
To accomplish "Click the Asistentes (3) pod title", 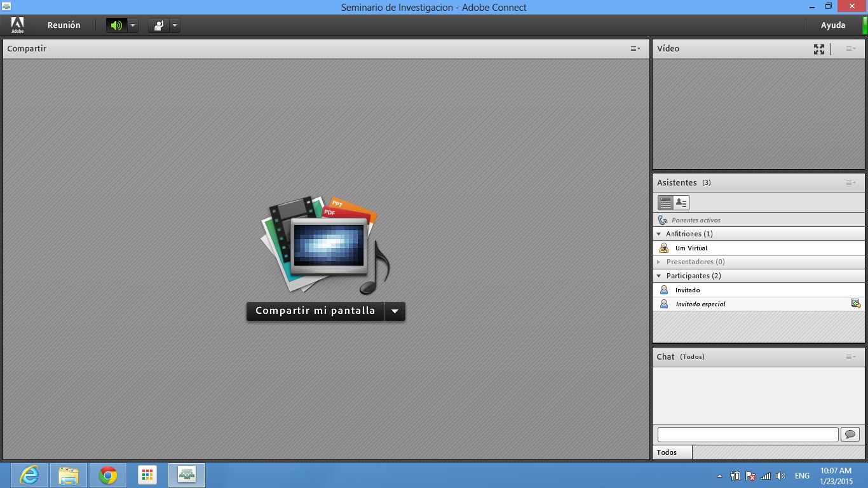I will pos(684,182).
